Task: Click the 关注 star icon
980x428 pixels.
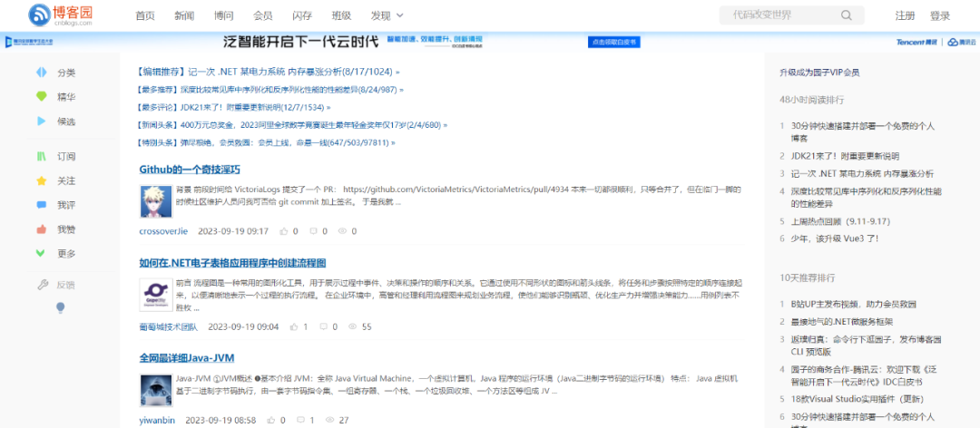Action: coord(41,180)
